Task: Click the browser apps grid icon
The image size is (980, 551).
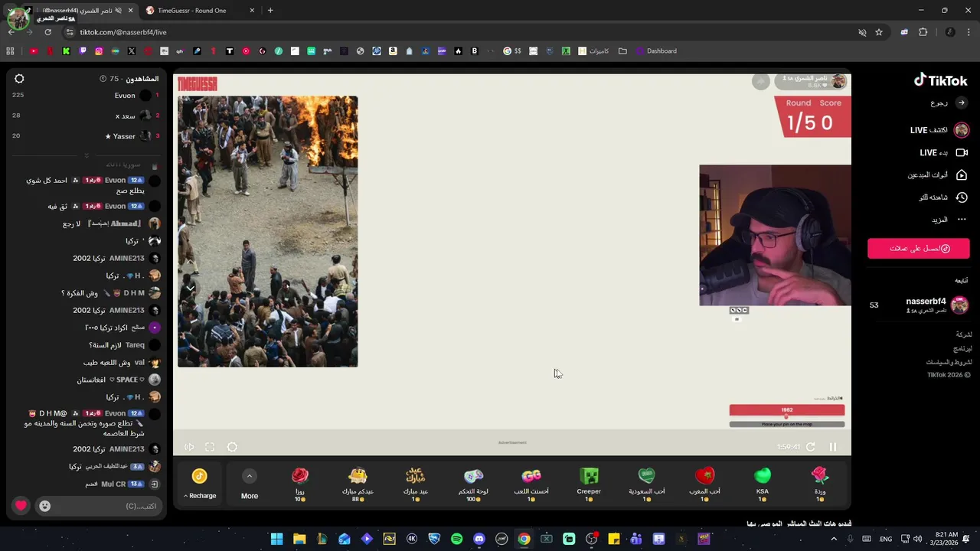Action: click(x=10, y=51)
